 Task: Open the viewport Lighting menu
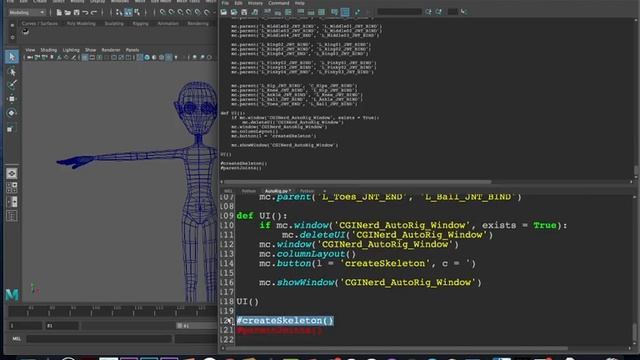tap(71, 50)
